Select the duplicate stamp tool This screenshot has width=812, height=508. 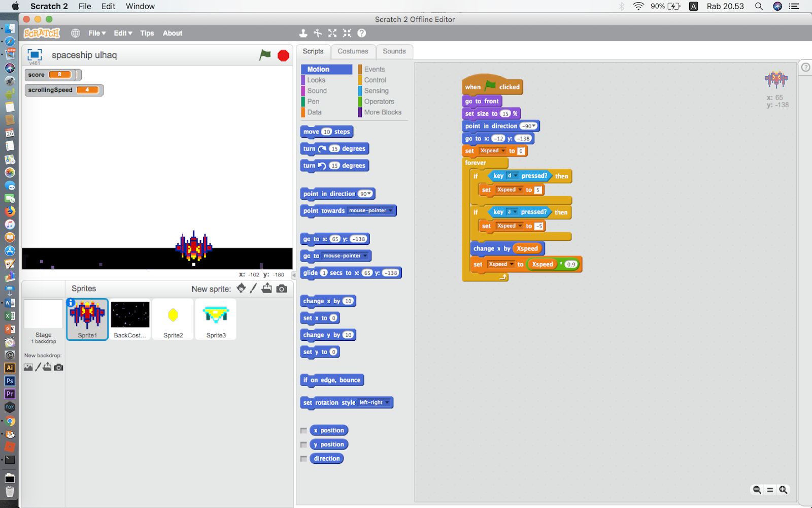click(303, 33)
